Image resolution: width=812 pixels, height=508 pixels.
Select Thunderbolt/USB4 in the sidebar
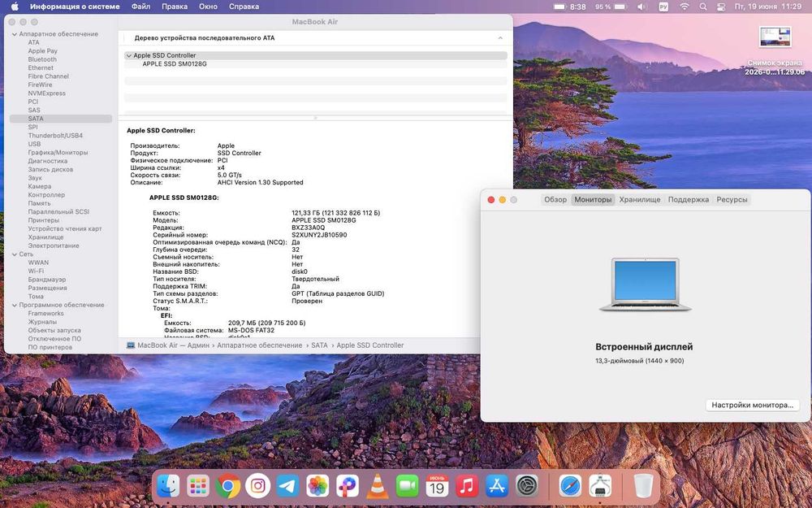(55, 136)
